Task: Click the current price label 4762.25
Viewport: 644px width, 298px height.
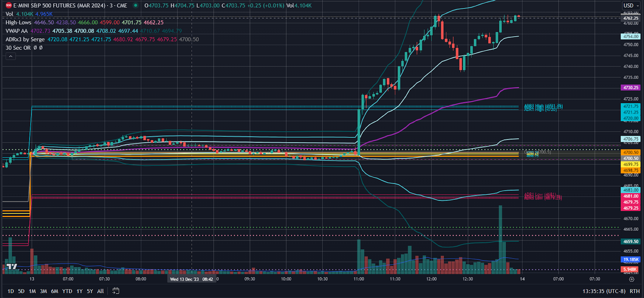Action: 631,18
